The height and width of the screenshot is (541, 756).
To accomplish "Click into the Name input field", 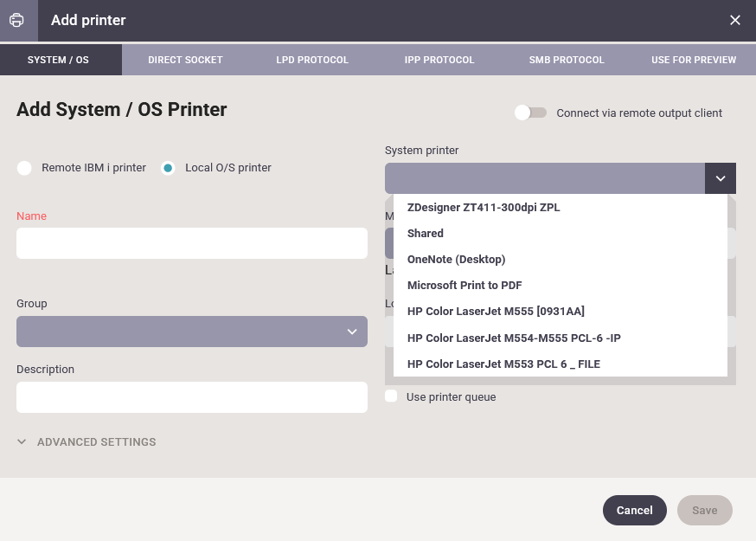I will click(x=191, y=243).
